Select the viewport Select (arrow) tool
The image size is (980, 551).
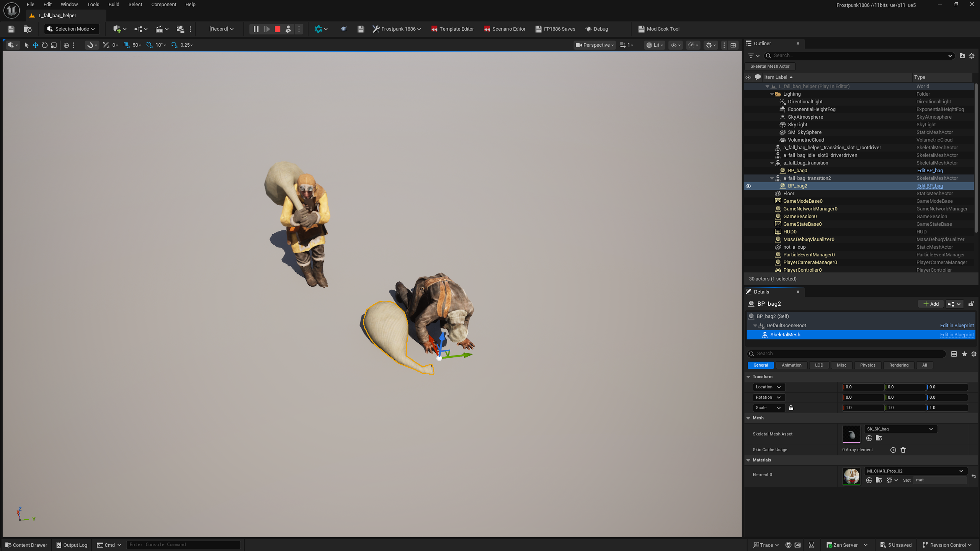click(26, 45)
